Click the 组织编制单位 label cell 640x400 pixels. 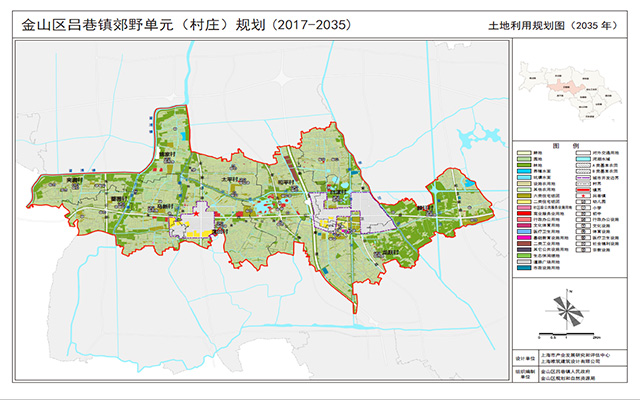tap(525, 375)
